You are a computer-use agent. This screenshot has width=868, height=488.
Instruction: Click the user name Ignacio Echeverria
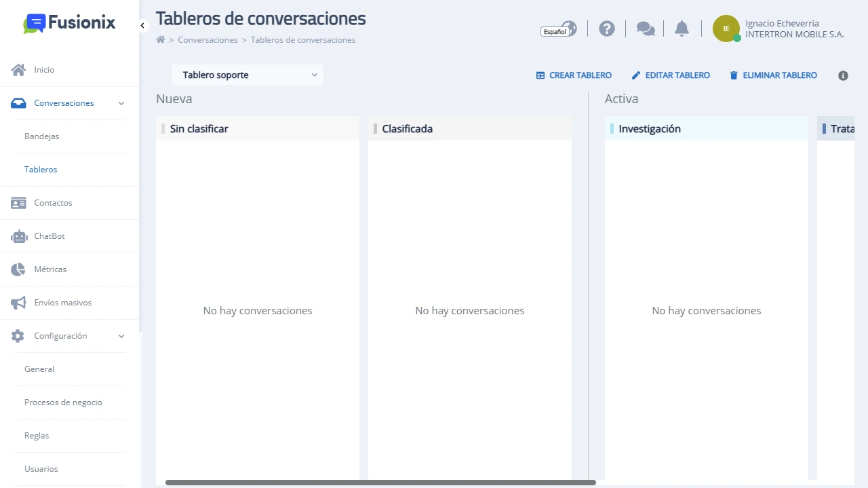(x=782, y=24)
